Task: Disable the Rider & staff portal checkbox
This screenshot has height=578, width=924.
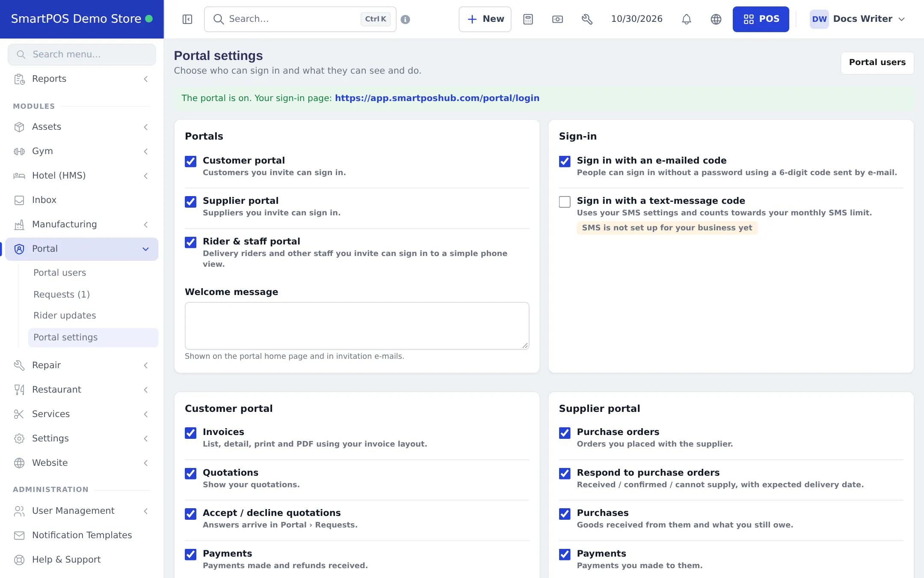Action: [x=190, y=242]
